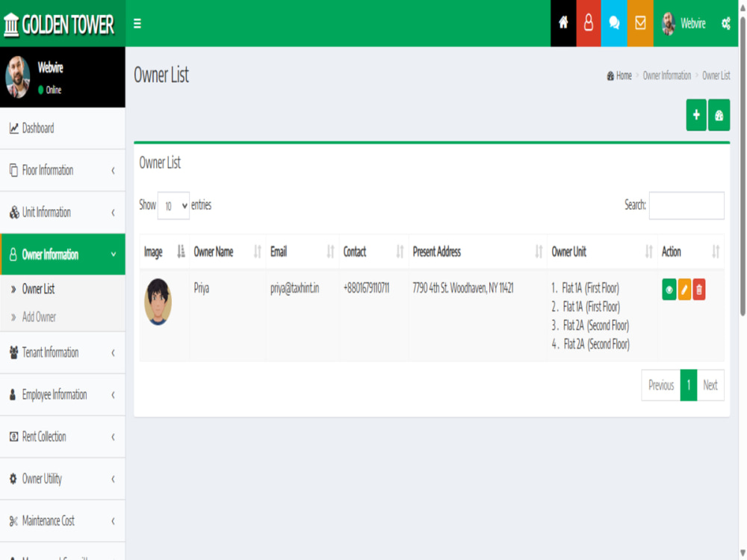Image resolution: width=747 pixels, height=560 pixels.
Task: Click the Next pagination button
Action: point(710,385)
